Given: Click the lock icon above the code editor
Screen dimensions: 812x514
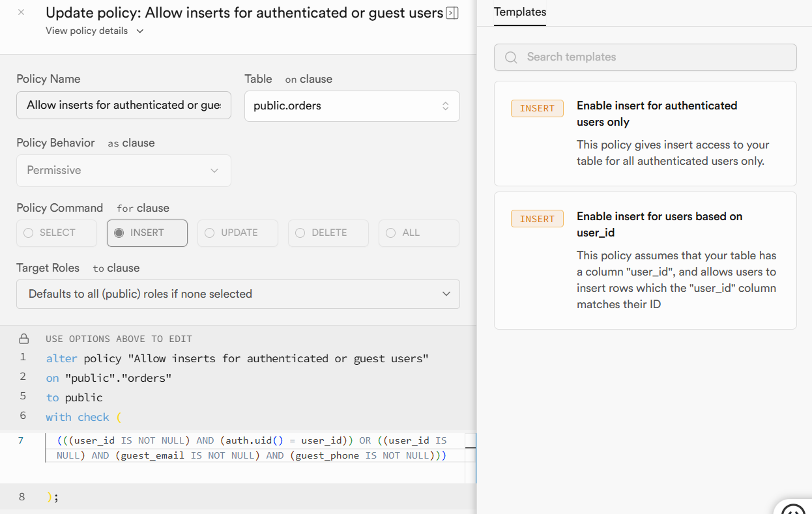Looking at the screenshot, I should pyautogui.click(x=24, y=339).
